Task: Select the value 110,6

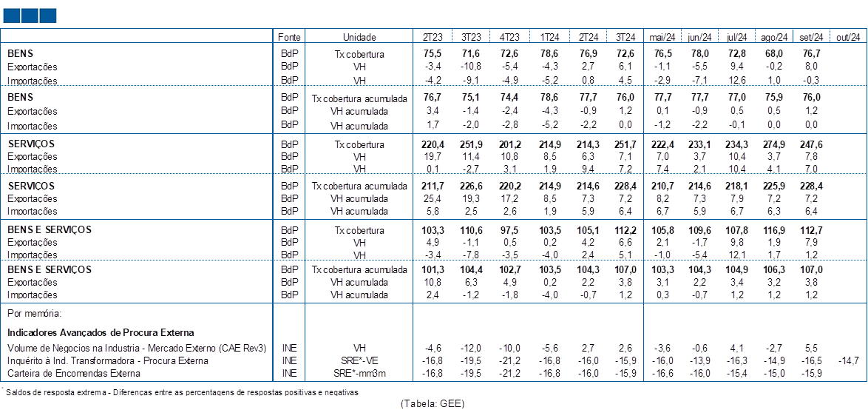Action: point(471,230)
